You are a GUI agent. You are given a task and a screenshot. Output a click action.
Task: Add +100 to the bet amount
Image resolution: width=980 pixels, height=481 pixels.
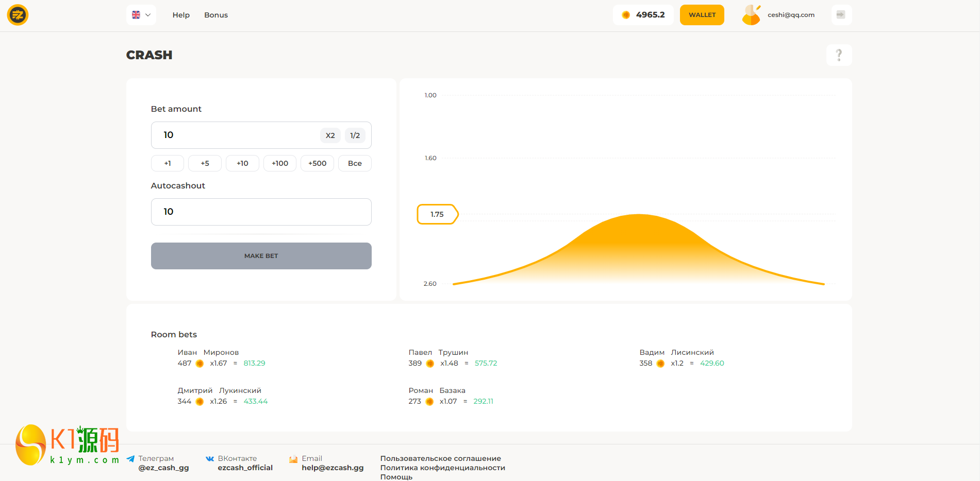(x=280, y=163)
